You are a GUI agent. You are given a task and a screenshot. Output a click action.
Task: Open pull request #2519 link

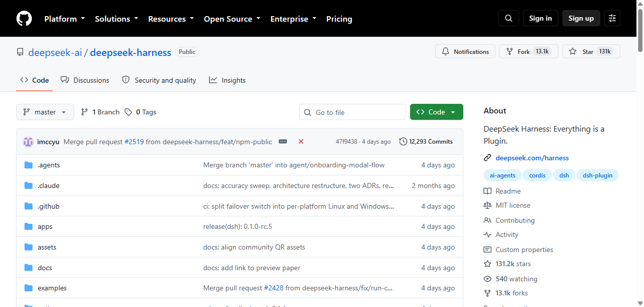point(134,142)
